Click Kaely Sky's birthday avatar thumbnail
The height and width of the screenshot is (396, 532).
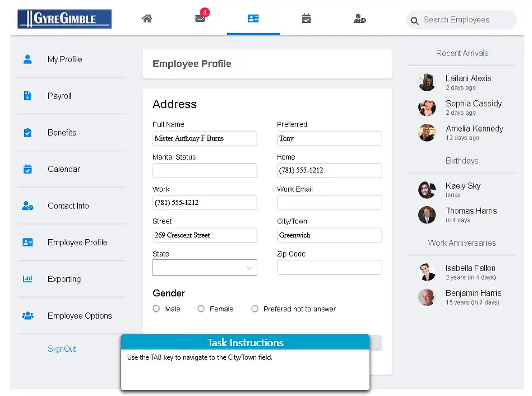tap(427, 190)
